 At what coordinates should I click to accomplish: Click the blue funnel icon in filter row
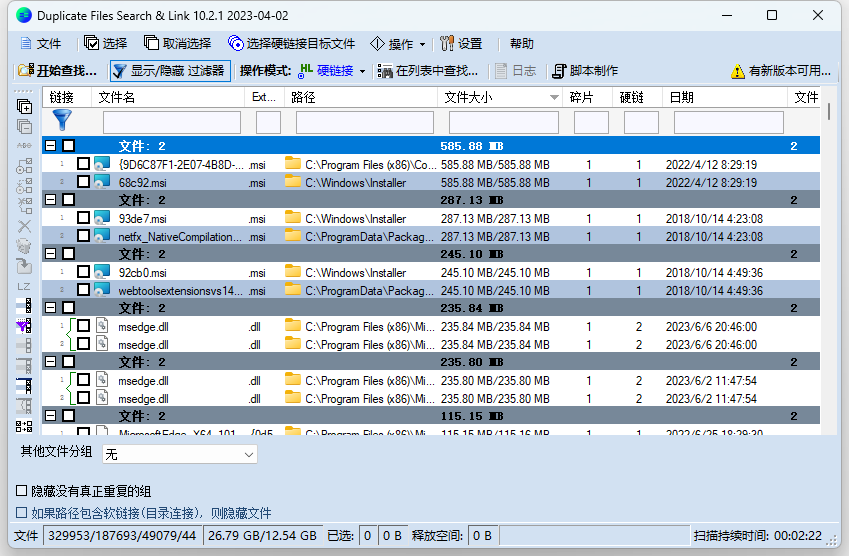(62, 120)
